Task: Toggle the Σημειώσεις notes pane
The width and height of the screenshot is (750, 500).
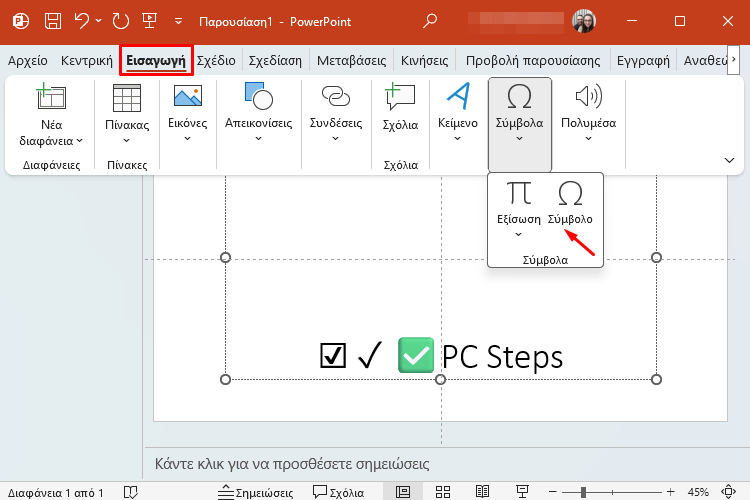Action: [255, 492]
